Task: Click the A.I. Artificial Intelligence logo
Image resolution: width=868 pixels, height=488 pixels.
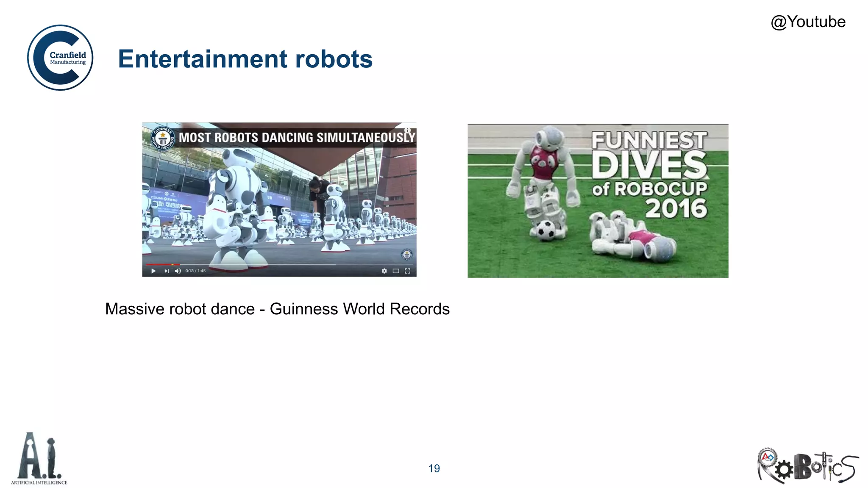Action: [39, 458]
